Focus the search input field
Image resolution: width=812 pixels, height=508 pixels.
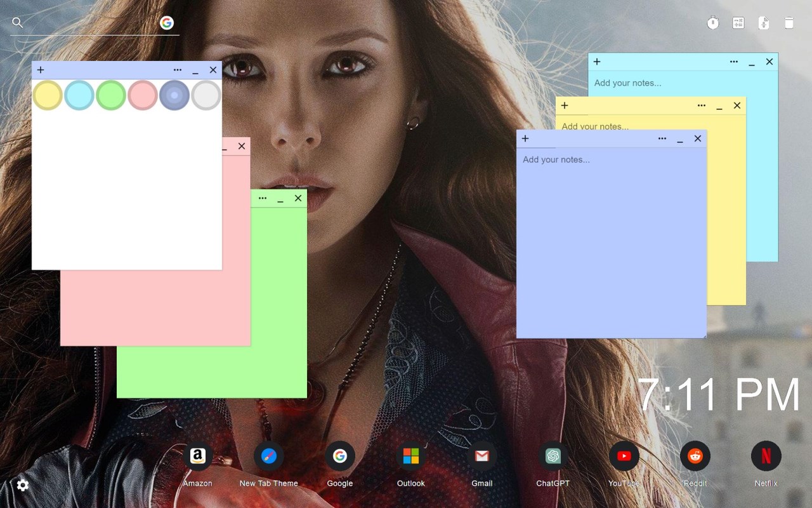[x=92, y=23]
